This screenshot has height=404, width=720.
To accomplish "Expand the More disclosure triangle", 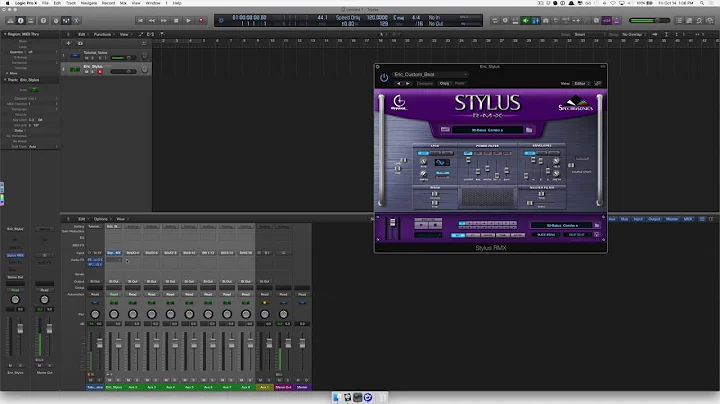I will 6,73.
